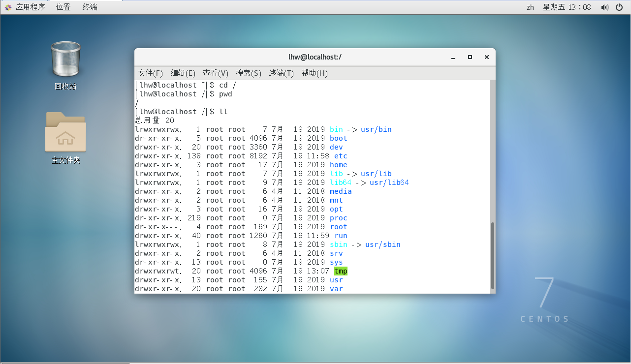
Task: Click the 'home' directory name
Action: (339, 165)
